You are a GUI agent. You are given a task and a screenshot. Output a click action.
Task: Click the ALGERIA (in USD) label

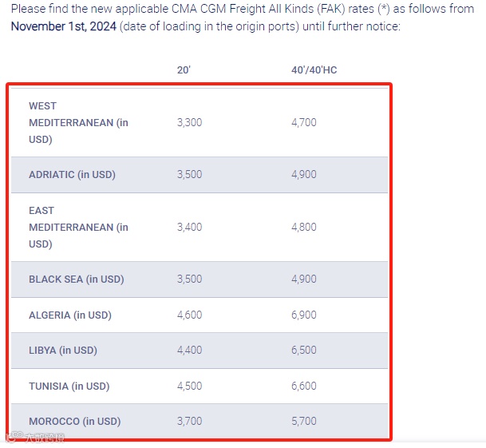pyautogui.click(x=70, y=315)
